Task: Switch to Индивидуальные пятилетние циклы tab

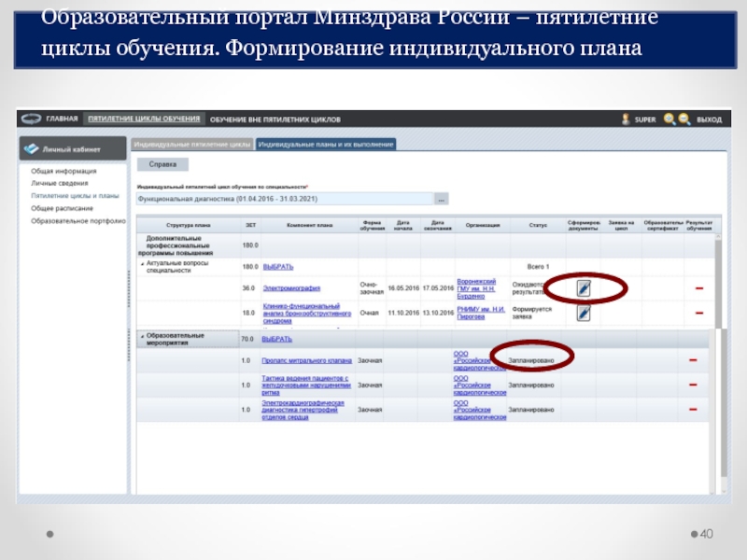Action: [191, 145]
